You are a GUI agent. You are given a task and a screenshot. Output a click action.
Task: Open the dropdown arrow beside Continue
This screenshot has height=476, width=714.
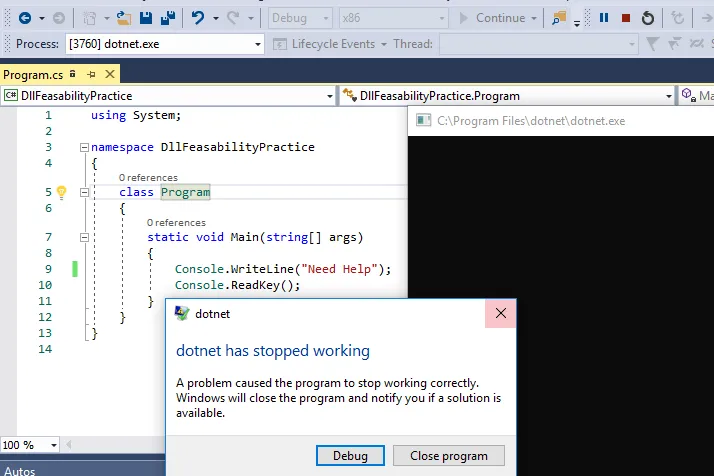coord(534,18)
